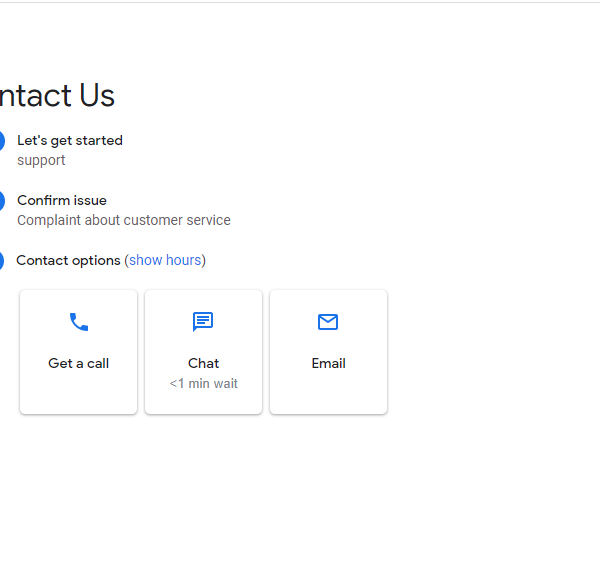
Task: Select the "Contact options" step heading
Action: (x=68, y=260)
